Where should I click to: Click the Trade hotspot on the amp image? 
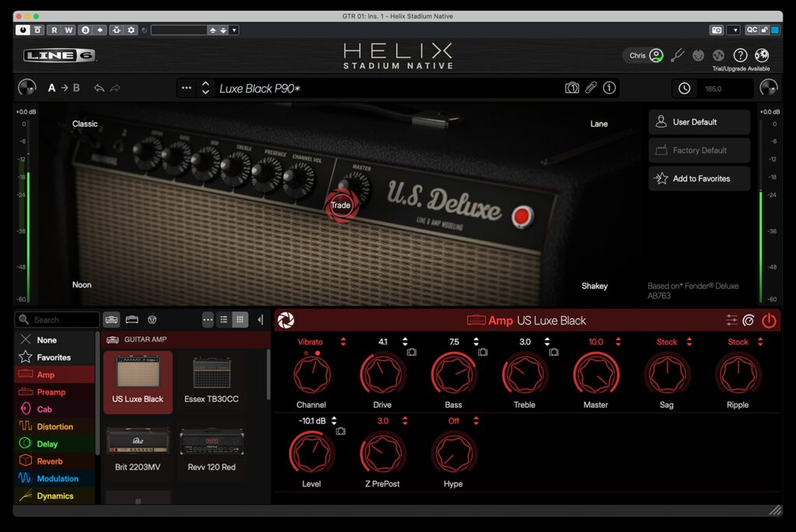pyautogui.click(x=340, y=205)
